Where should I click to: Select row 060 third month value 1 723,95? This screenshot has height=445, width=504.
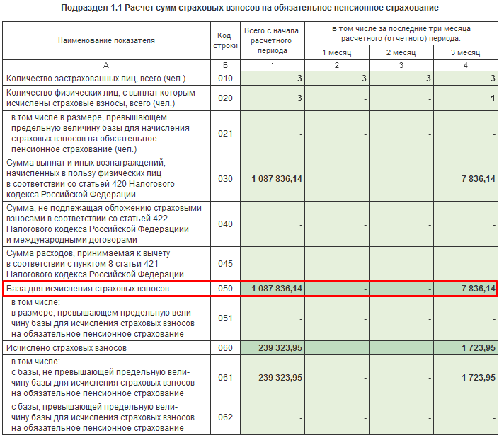466,348
